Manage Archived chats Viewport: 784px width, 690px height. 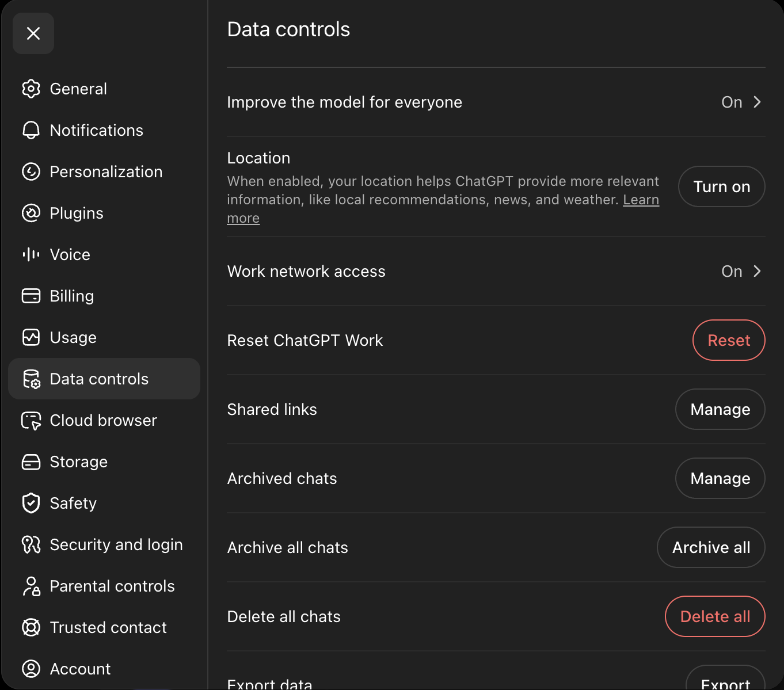tap(720, 478)
